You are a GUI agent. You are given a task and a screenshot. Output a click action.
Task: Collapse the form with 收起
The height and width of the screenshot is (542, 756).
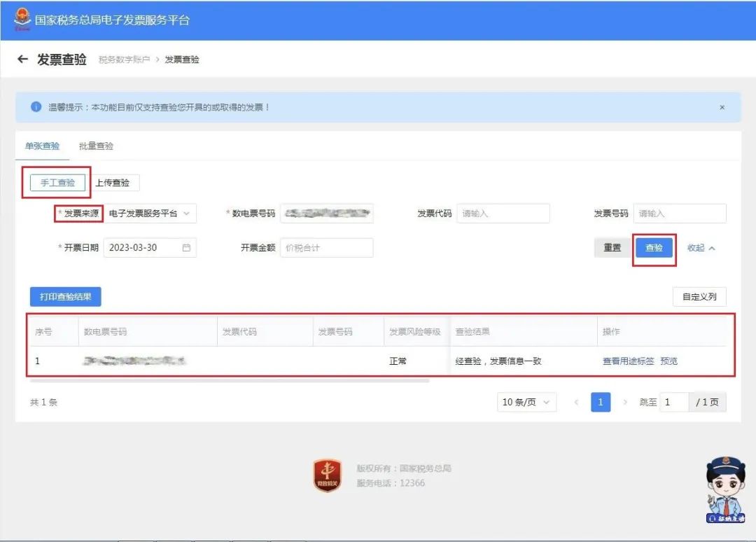pyautogui.click(x=701, y=248)
